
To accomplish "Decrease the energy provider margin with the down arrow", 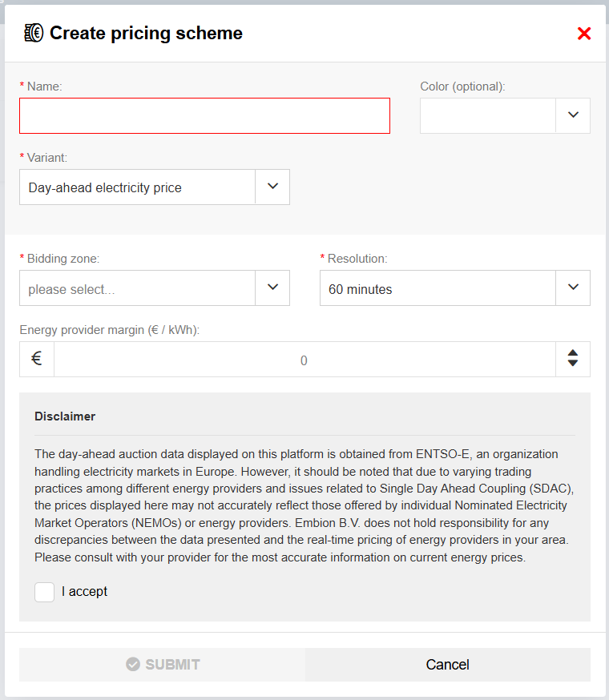I will click(572, 364).
